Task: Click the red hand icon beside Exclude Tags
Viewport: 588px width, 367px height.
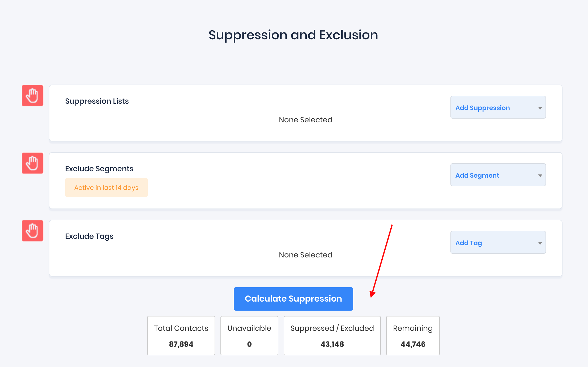Action: 32,231
